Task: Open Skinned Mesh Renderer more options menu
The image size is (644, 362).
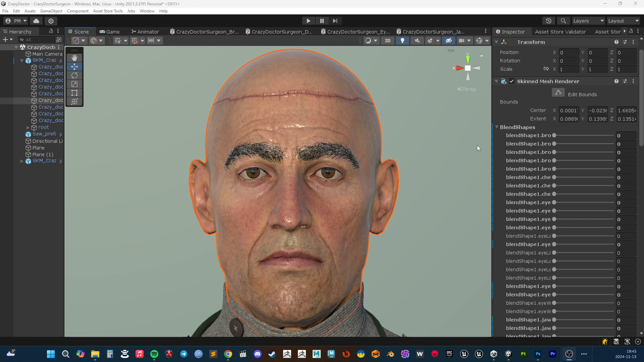Action: pyautogui.click(x=633, y=81)
